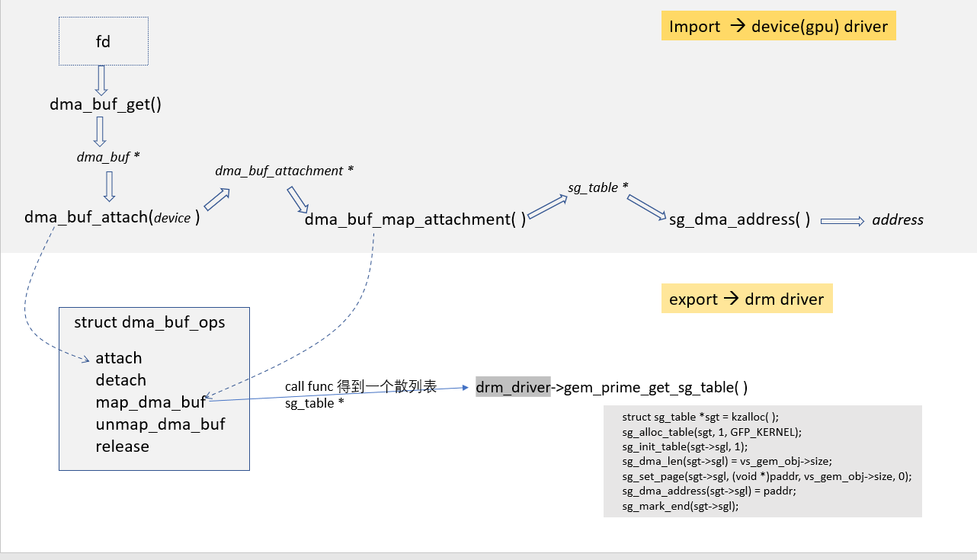Image resolution: width=977 pixels, height=560 pixels.
Task: Click italic "sg_table *" before sg_dma_address( )
Action: click(x=598, y=187)
